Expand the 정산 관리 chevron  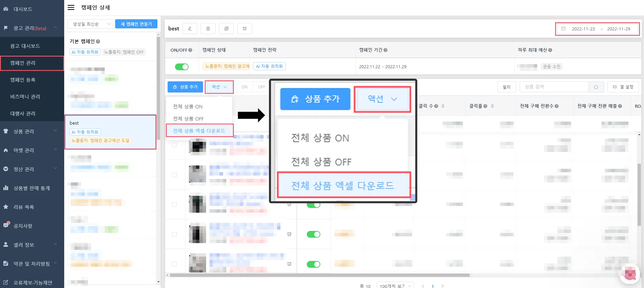[55, 168]
